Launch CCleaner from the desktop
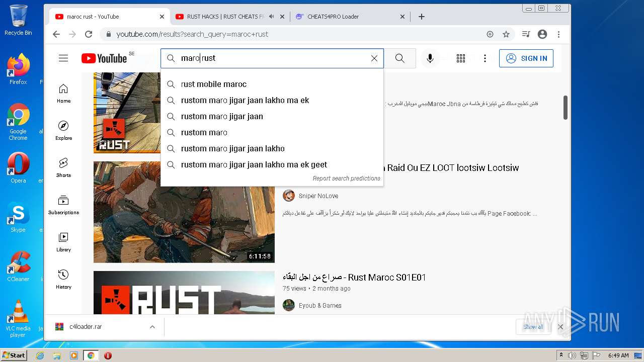644x362 pixels. pos(18,266)
